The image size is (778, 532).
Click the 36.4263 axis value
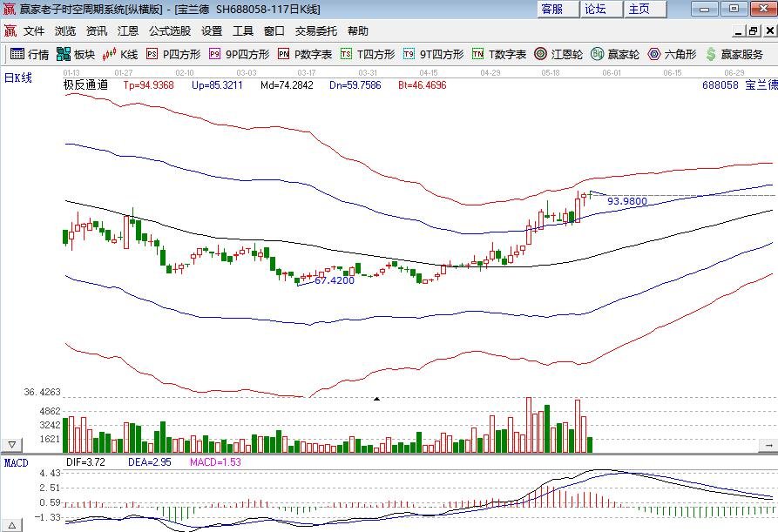click(x=42, y=392)
